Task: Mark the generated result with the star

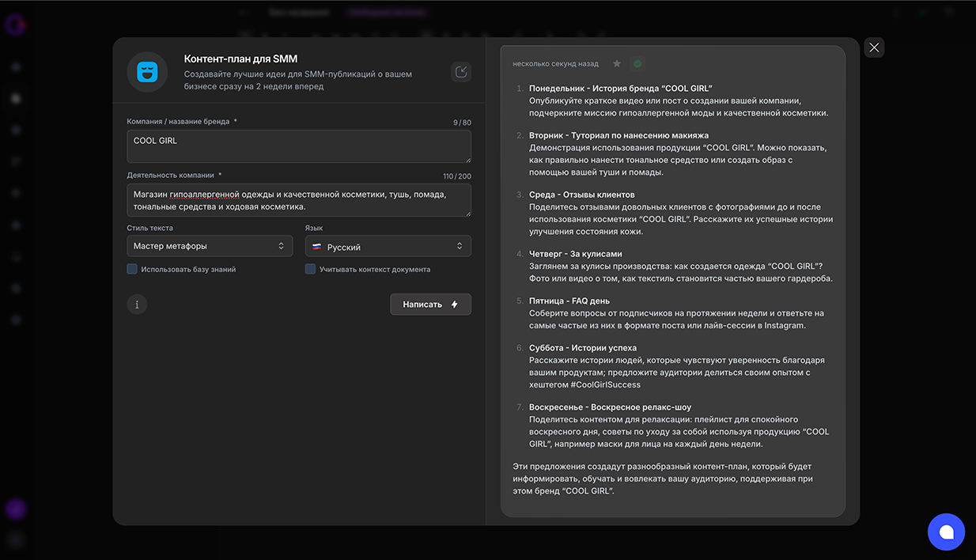Action: 617,63
